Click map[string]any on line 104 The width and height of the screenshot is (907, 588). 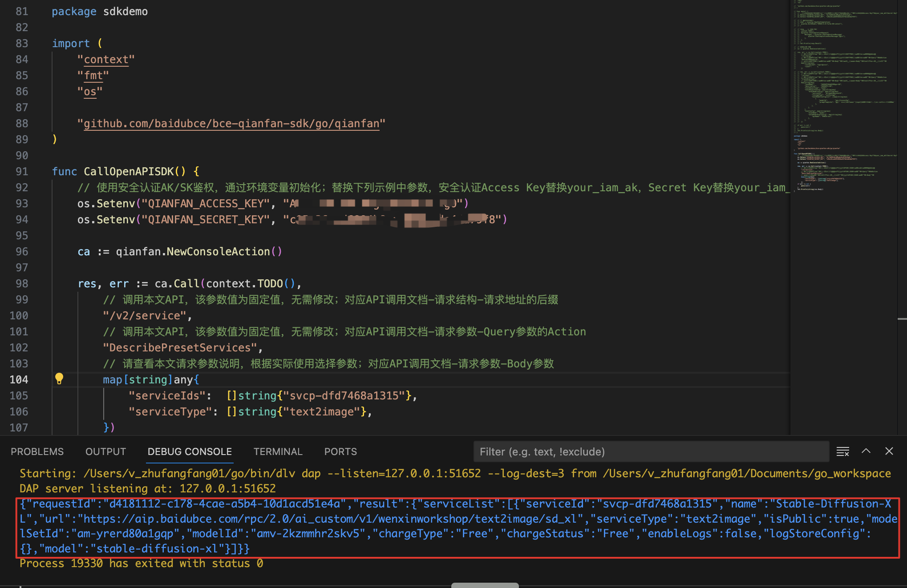151,379
